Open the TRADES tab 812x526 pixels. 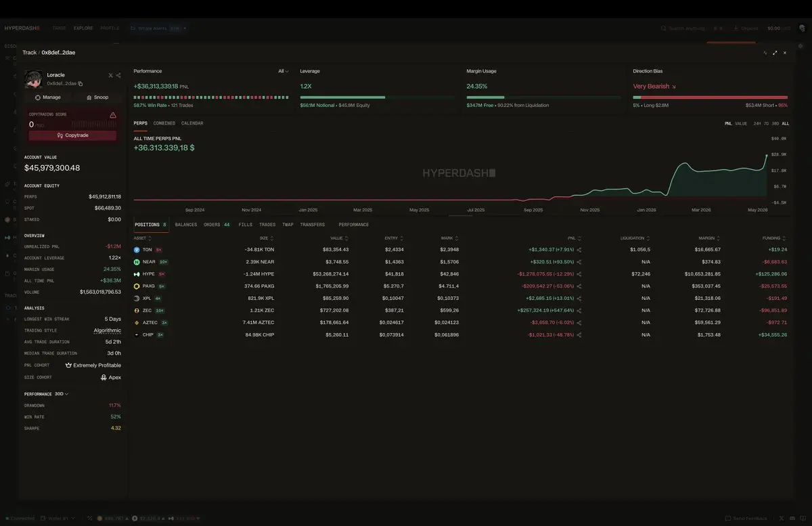267,225
